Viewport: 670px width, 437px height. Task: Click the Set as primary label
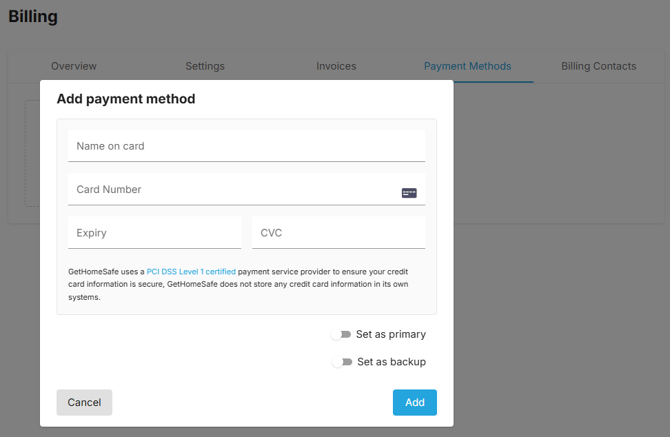(391, 334)
